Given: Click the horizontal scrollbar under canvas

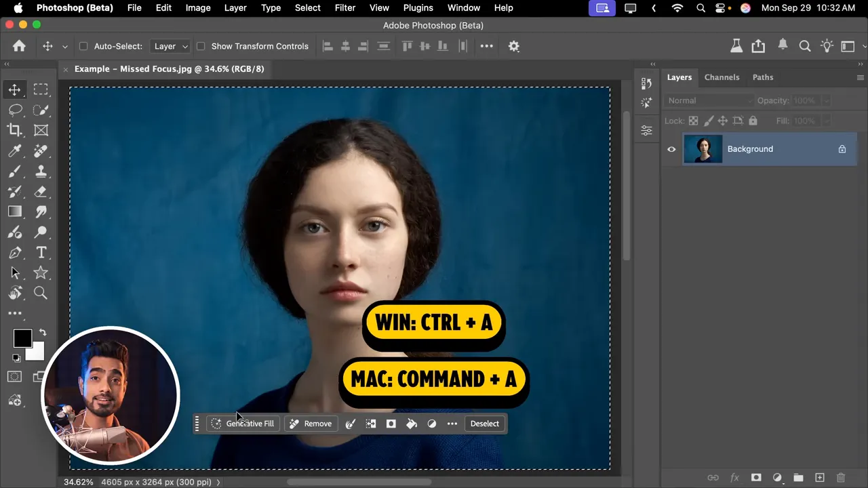Looking at the screenshot, I should 359,483.
